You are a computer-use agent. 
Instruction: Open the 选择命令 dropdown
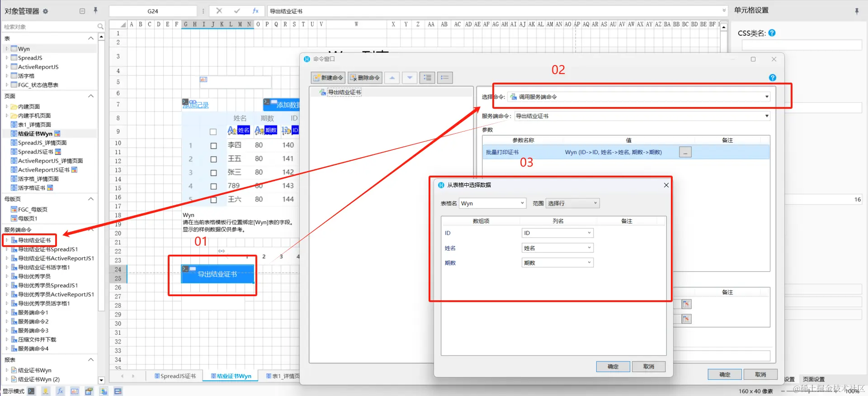[639, 97]
